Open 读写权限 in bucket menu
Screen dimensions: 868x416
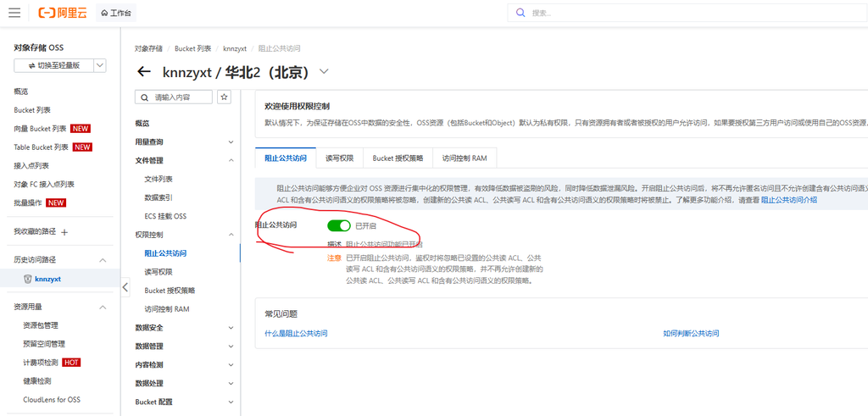(159, 272)
